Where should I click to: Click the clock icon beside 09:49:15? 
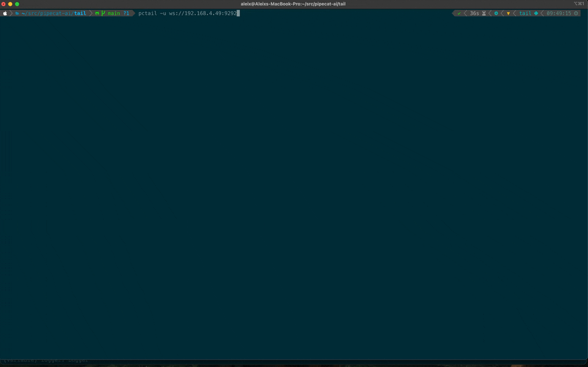click(576, 13)
